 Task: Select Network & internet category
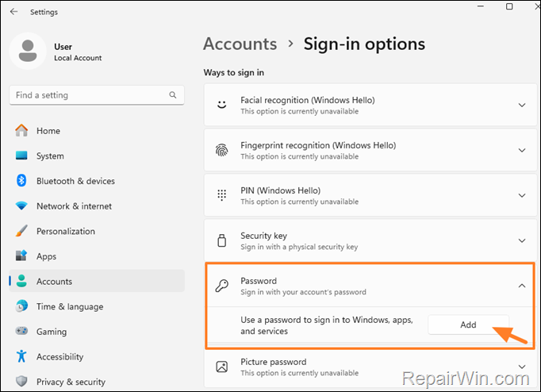97,206
